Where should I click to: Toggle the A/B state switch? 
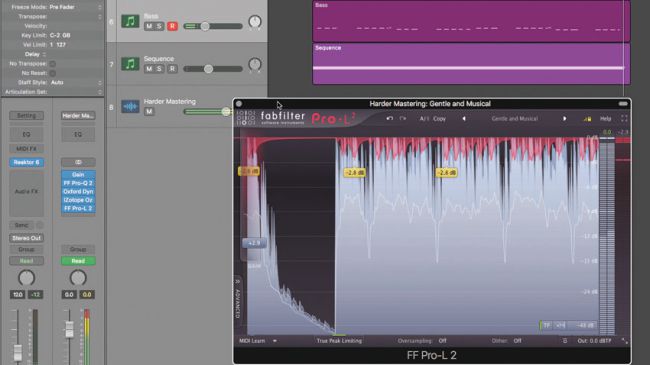click(424, 119)
